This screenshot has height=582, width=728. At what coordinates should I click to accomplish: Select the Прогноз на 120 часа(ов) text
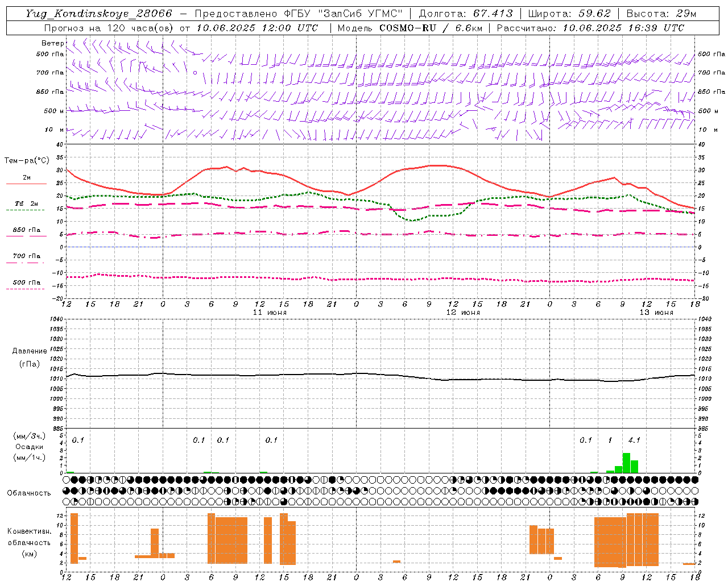109,28
